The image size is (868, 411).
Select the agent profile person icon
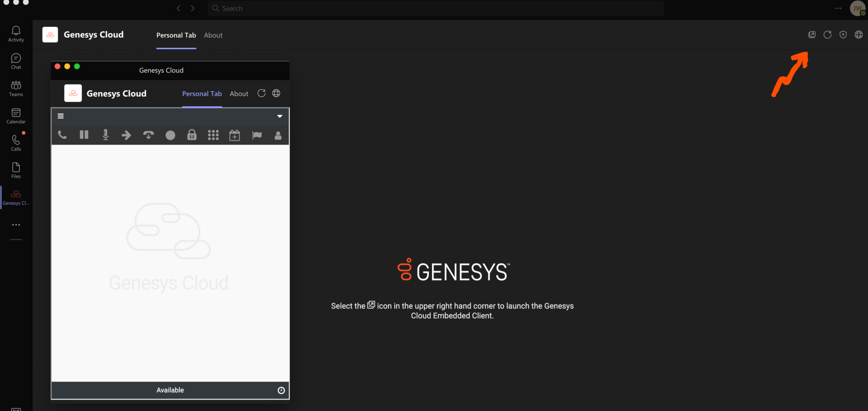click(278, 135)
